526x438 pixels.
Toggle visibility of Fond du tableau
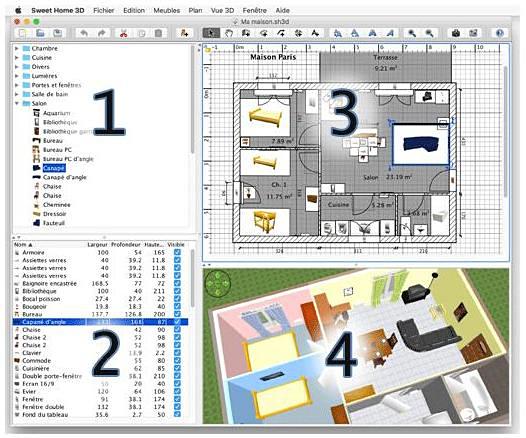177,415
